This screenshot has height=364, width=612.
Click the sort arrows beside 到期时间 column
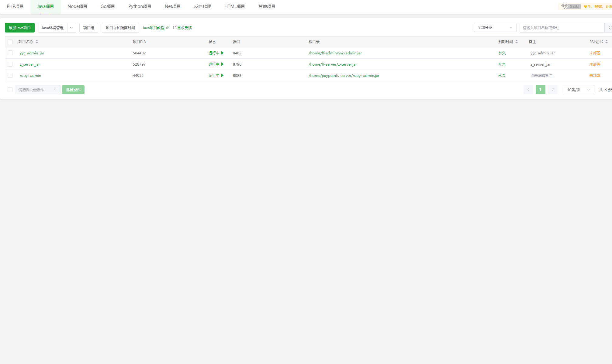coord(517,42)
